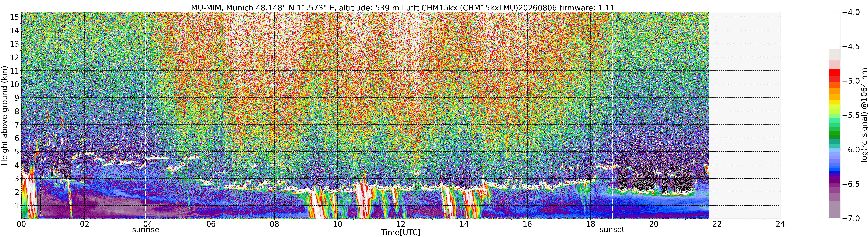Click the time axis tick label "24"
The image size is (868, 237).
780,224
